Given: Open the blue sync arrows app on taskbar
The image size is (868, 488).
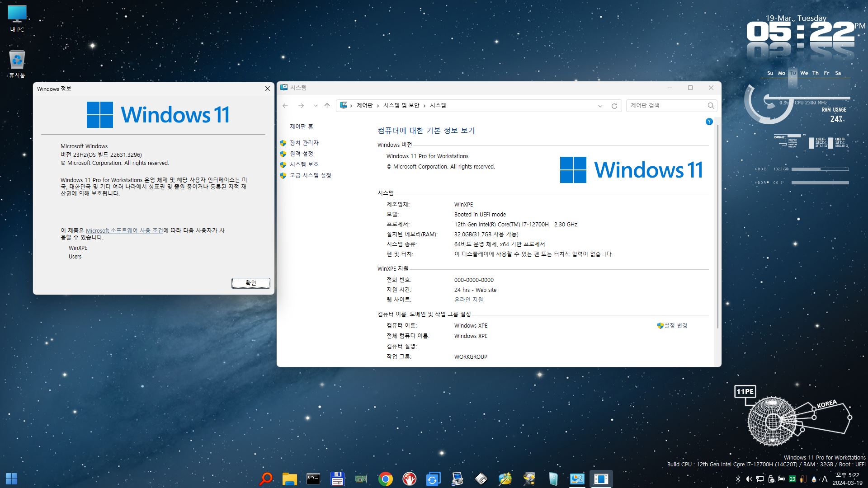Looking at the screenshot, I should point(433,479).
